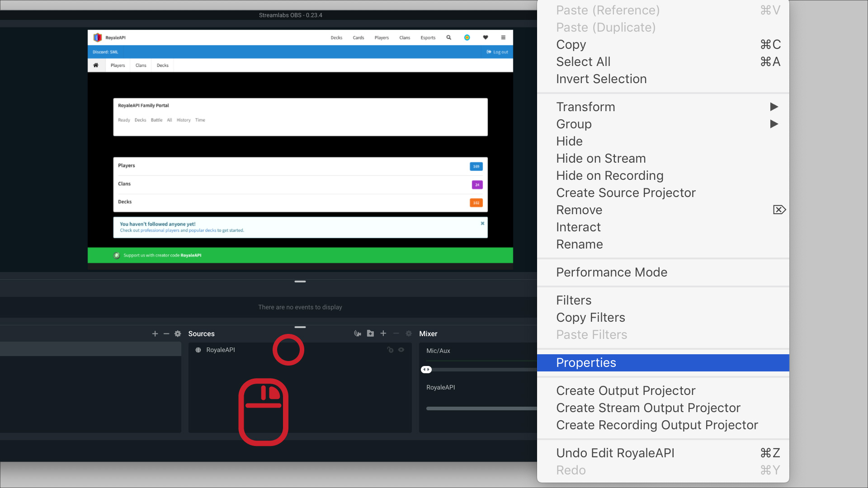Choose Invert Selection menu entry
Screen dimensions: 868x488
tap(663, 79)
